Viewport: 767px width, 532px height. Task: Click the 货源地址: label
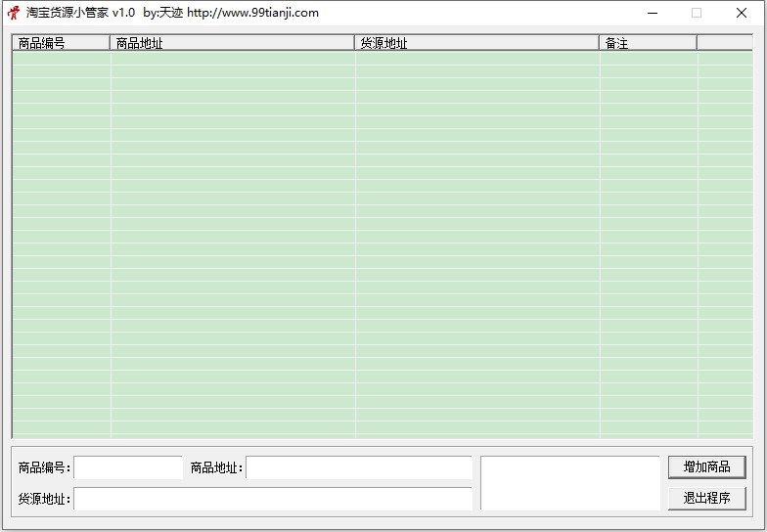[x=45, y=499]
